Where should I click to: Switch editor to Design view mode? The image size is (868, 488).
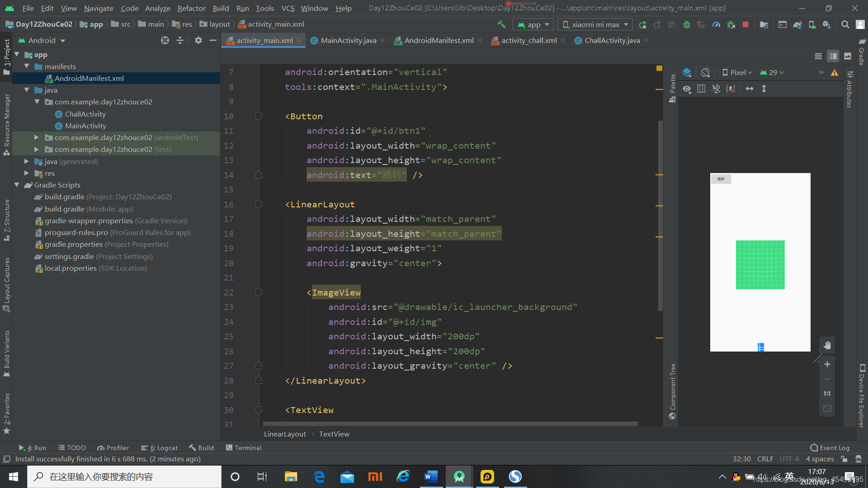coord(848,56)
